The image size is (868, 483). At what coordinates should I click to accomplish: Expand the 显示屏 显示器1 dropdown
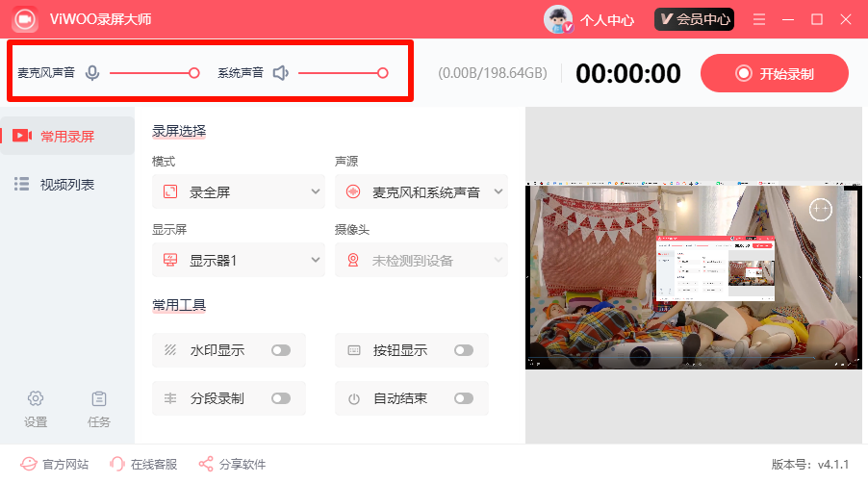click(x=239, y=260)
